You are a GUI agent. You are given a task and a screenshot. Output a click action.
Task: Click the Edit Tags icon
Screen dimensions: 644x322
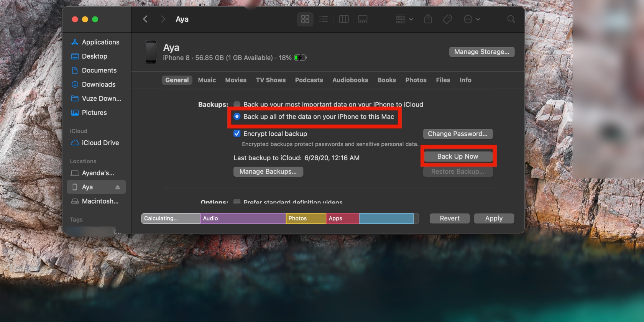(x=447, y=19)
